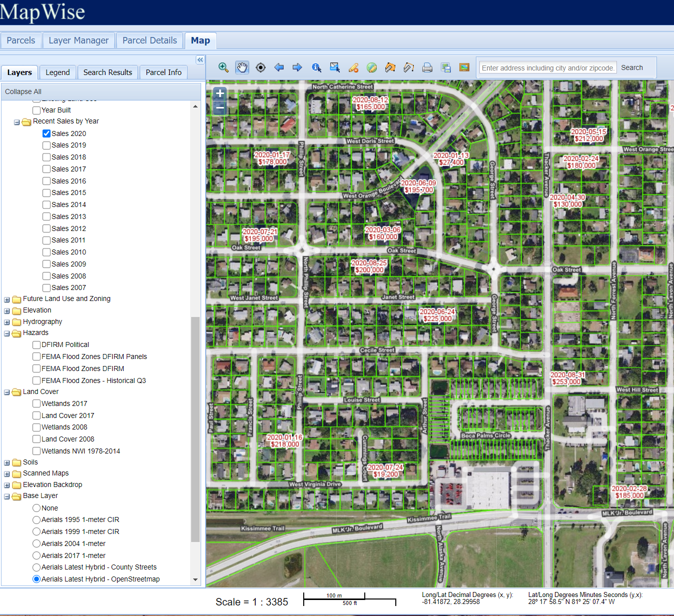Expand the Soils folder

(x=7, y=463)
